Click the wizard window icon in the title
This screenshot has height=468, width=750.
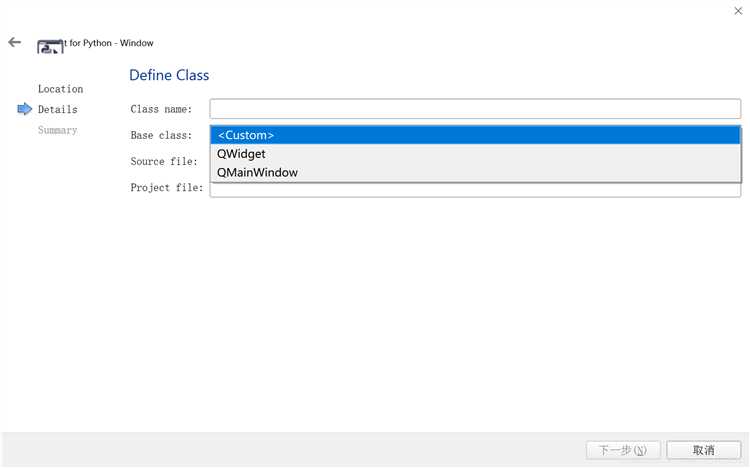click(x=50, y=46)
